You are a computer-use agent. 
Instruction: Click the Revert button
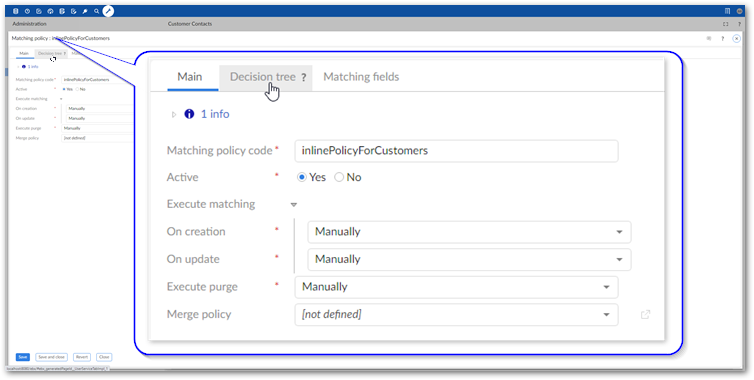coord(82,357)
